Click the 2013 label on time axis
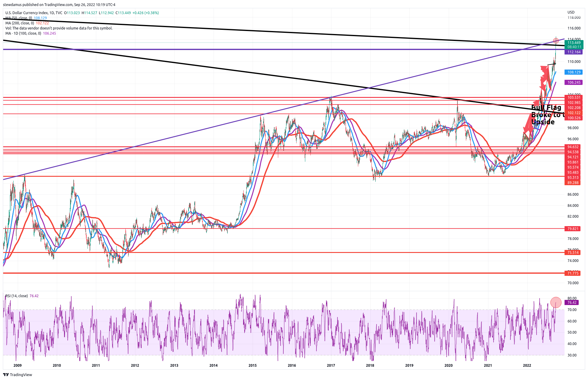 click(x=174, y=366)
